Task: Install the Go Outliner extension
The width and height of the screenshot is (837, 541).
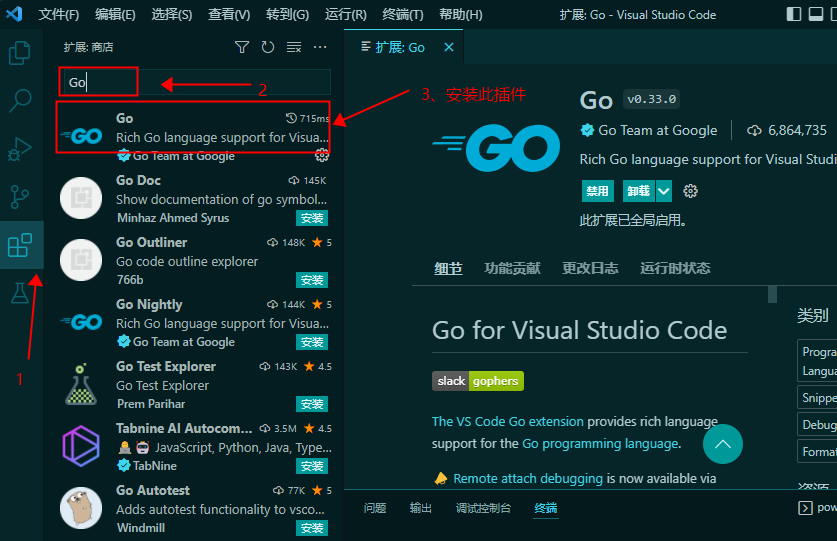Action: pos(312,280)
